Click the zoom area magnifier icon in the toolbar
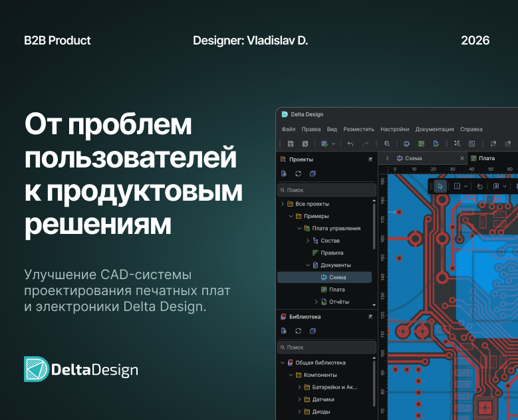This screenshot has height=420, width=518. [471, 144]
